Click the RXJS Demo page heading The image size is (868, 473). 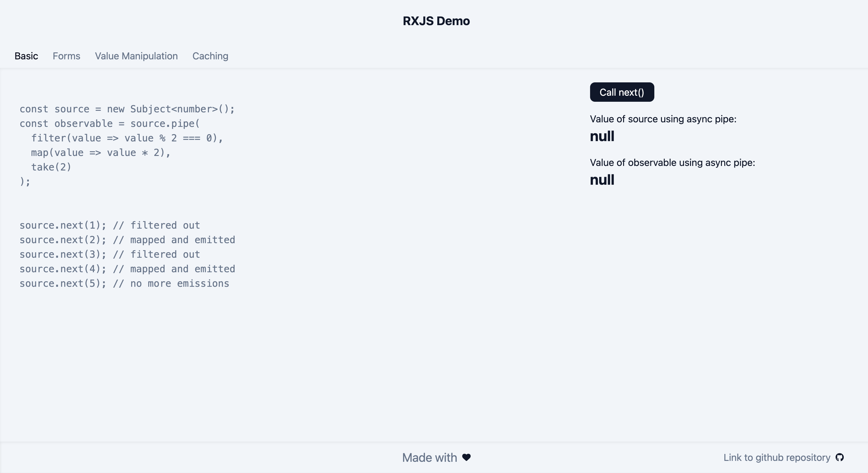[x=436, y=21]
